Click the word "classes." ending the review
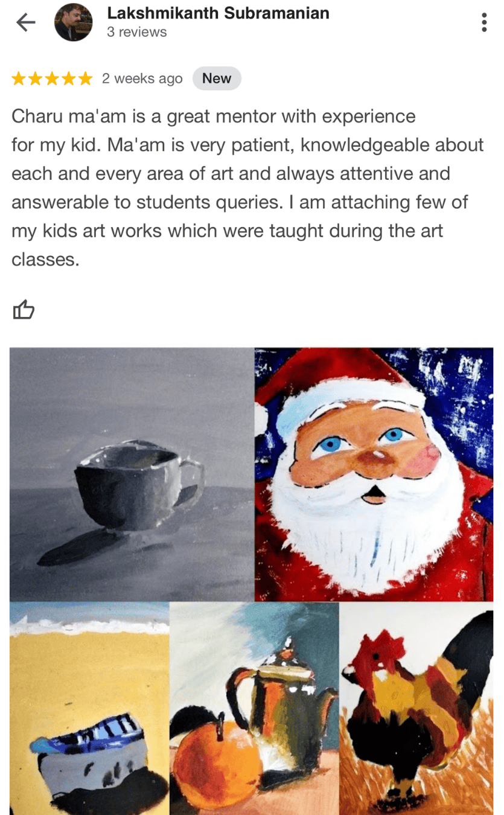 click(x=45, y=260)
